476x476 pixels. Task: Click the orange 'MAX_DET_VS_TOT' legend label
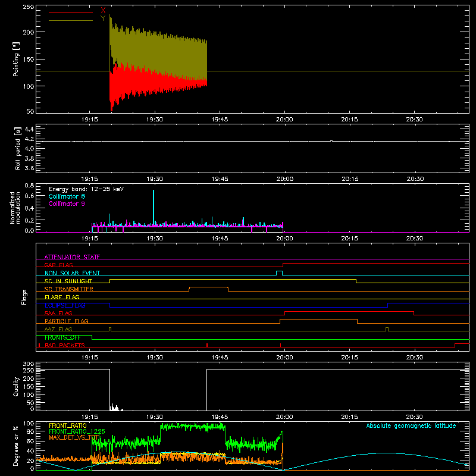click(74, 437)
